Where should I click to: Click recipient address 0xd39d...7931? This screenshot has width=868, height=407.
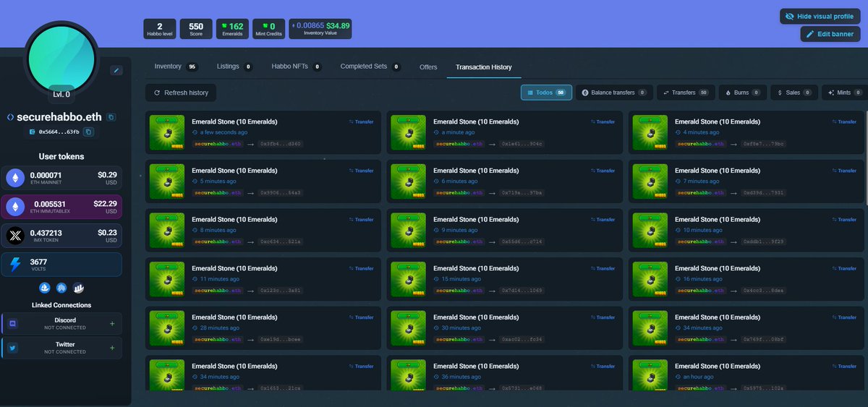coord(764,193)
